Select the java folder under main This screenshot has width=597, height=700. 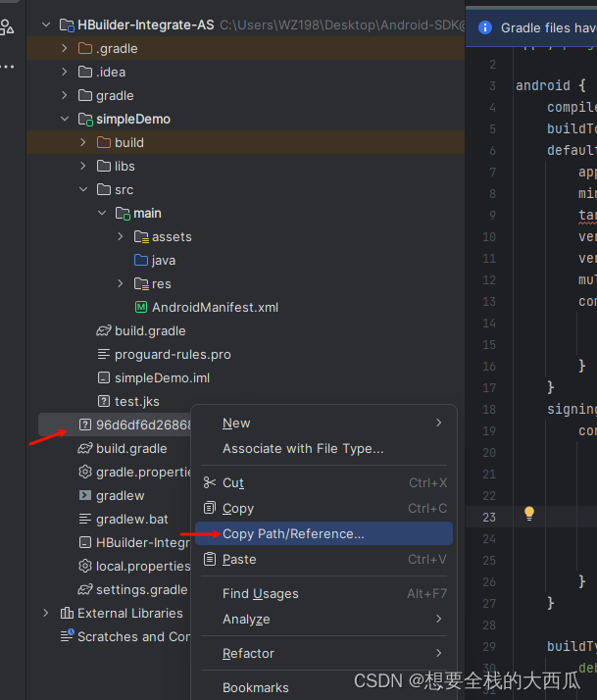click(x=163, y=260)
